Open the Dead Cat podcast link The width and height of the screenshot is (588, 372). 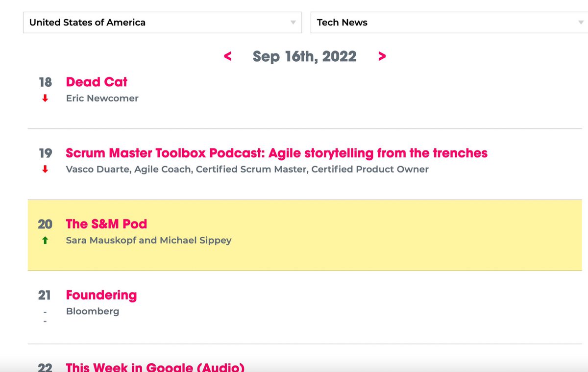point(97,82)
